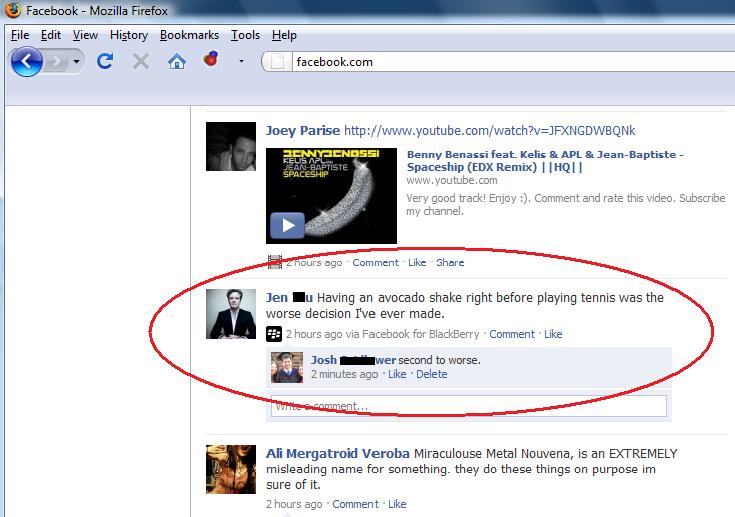Click the greyed-out Forward arrow button
Image resolution: width=735 pixels, height=517 pixels.
tap(57, 61)
